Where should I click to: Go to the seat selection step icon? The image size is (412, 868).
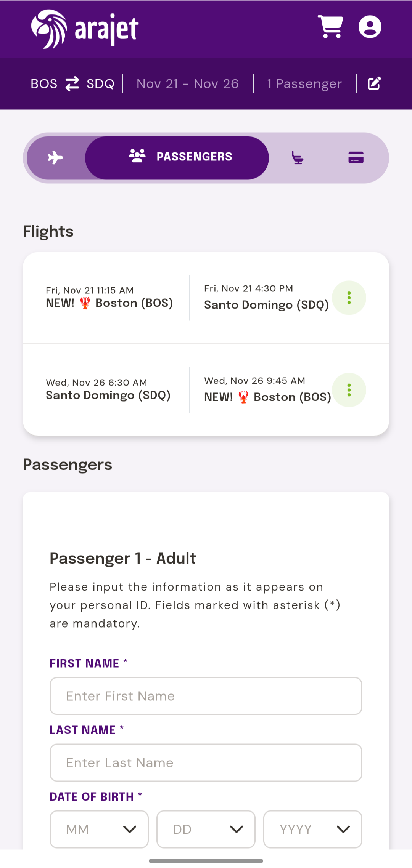pyautogui.click(x=297, y=157)
